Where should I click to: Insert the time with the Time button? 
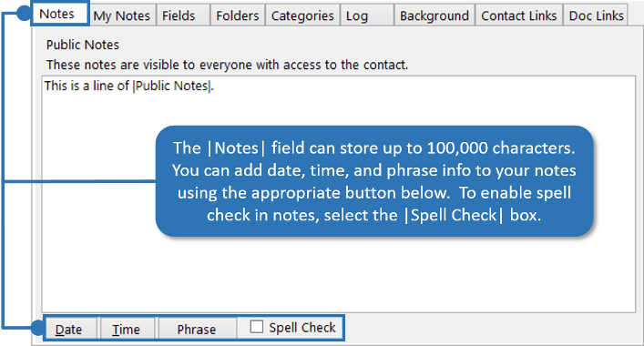tap(128, 329)
